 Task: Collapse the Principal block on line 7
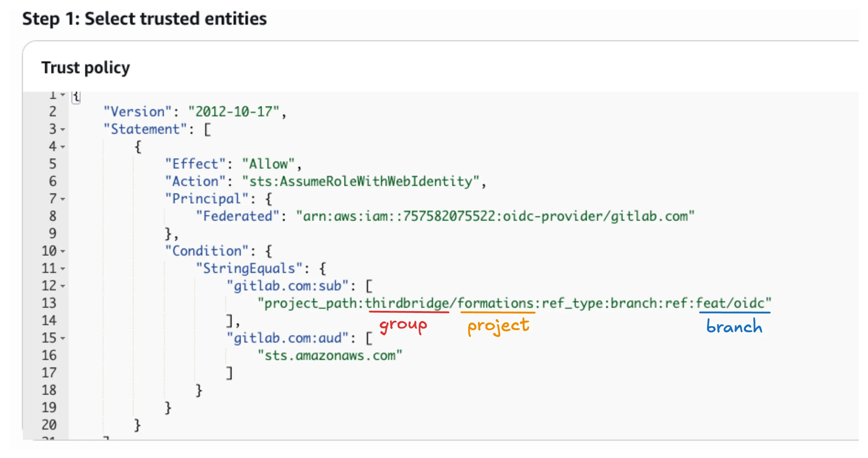63,199
